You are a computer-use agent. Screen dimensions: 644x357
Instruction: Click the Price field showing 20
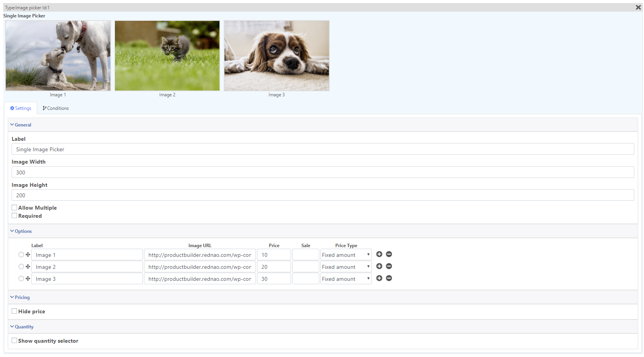pyautogui.click(x=274, y=267)
